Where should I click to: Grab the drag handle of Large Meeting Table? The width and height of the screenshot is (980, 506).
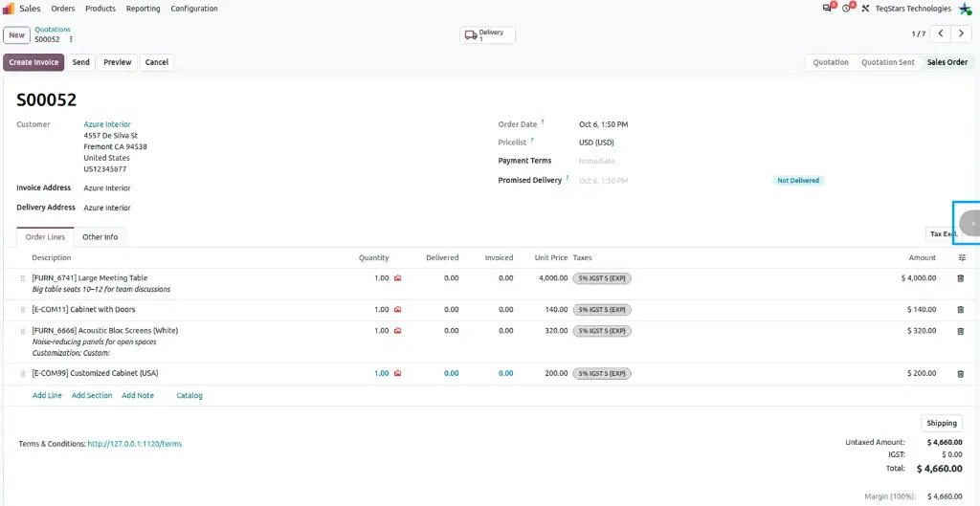(x=23, y=278)
